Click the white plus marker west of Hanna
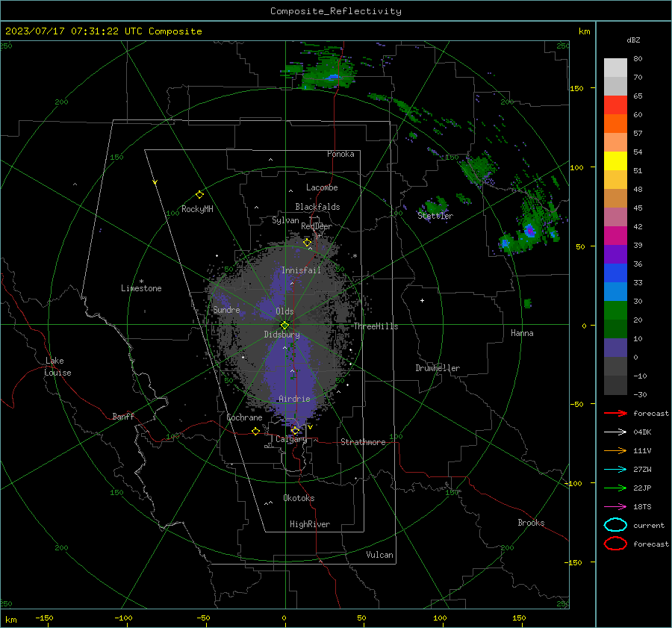The width and height of the screenshot is (672, 628). pos(422,300)
